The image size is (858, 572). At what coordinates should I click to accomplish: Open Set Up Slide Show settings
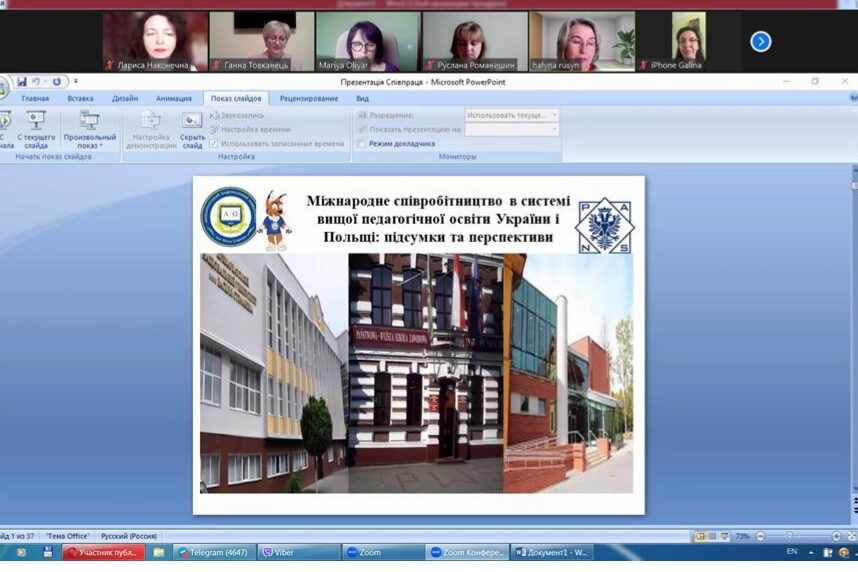coord(151,127)
